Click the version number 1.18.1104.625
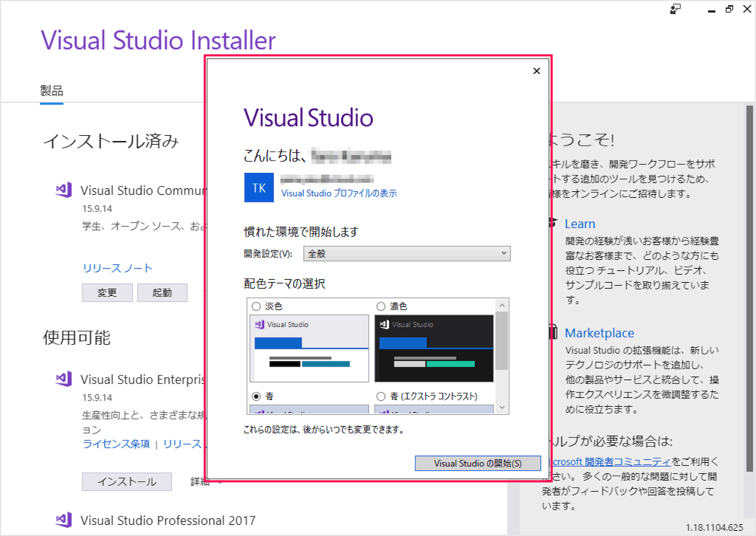Image resolution: width=756 pixels, height=536 pixels. (x=714, y=527)
